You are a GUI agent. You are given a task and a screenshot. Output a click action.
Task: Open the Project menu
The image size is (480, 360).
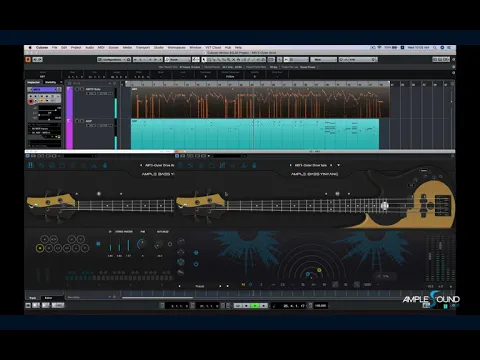[x=76, y=48]
